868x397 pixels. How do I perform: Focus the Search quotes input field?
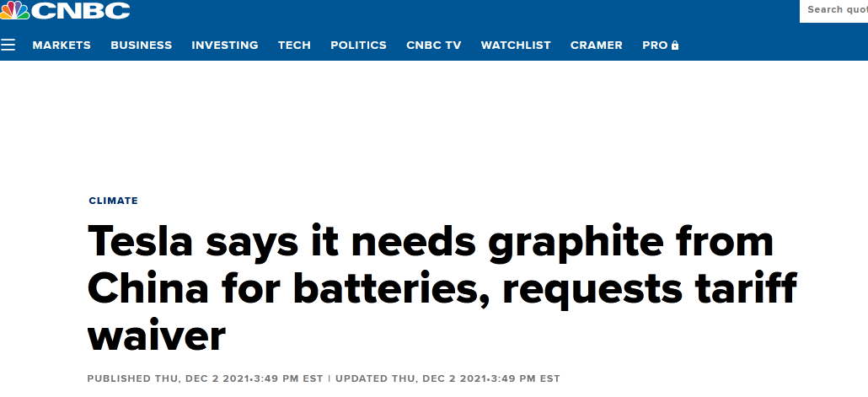point(833,10)
